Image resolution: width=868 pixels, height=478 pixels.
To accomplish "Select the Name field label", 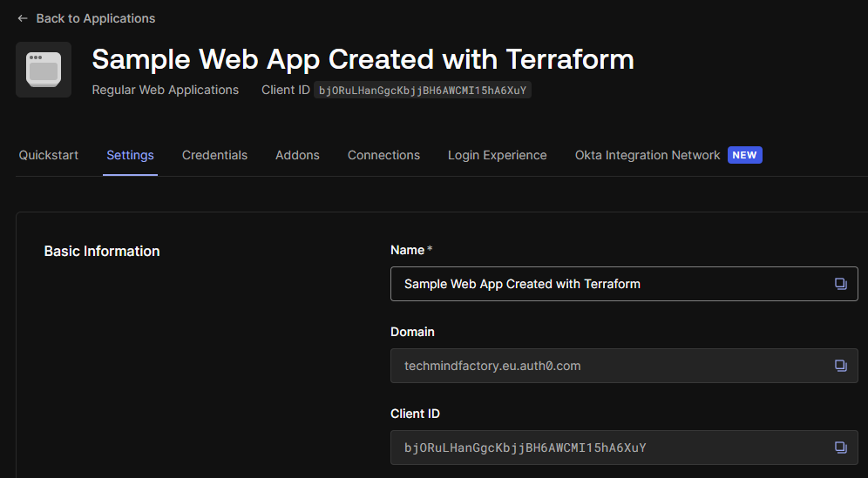I will point(411,250).
